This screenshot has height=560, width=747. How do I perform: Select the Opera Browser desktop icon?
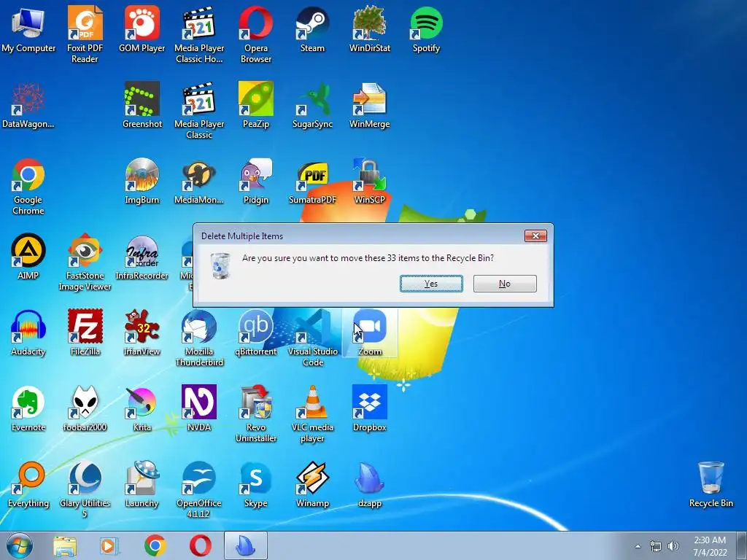pos(256,34)
